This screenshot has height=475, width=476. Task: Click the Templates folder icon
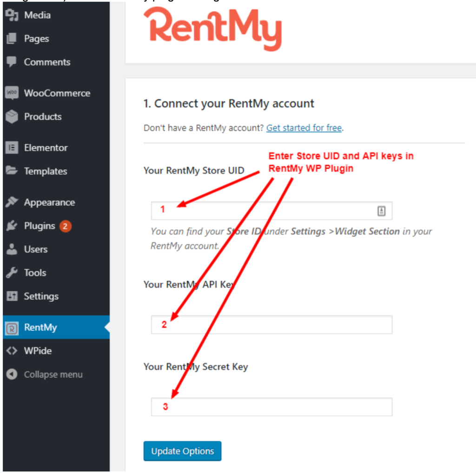click(x=12, y=171)
